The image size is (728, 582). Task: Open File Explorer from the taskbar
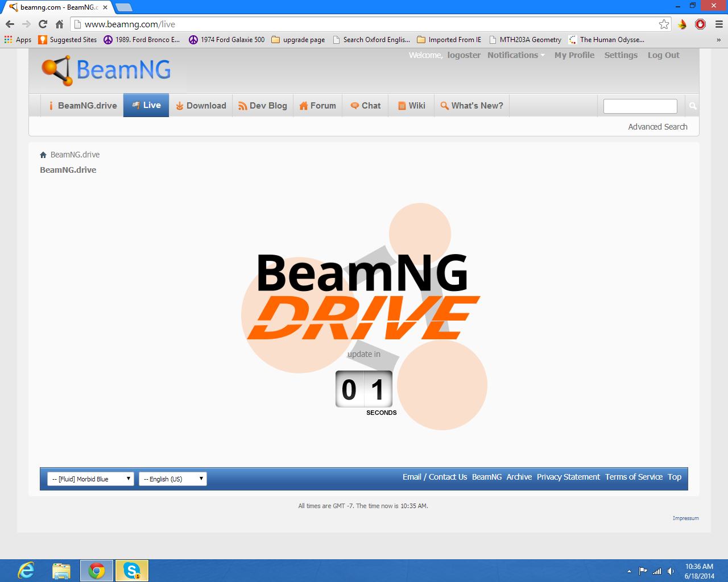pyautogui.click(x=61, y=571)
